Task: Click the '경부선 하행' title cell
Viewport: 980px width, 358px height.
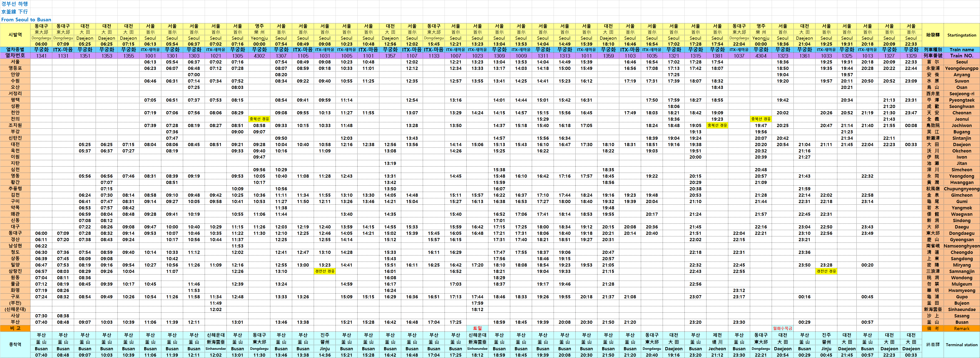Action: 15,4
